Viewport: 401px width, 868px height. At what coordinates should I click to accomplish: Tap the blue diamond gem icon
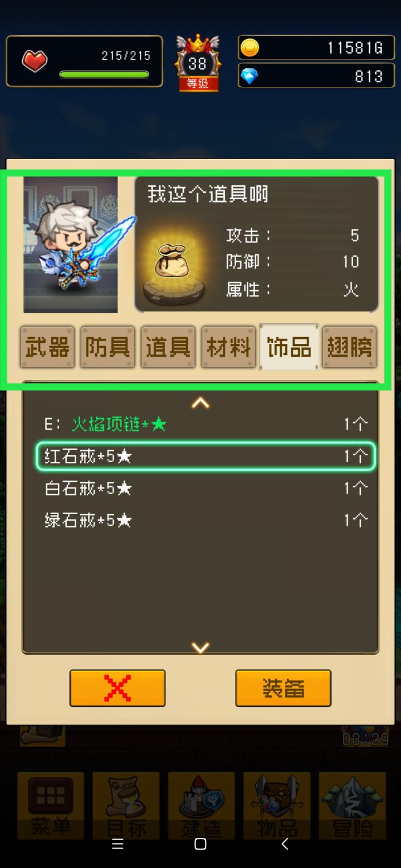tap(250, 76)
